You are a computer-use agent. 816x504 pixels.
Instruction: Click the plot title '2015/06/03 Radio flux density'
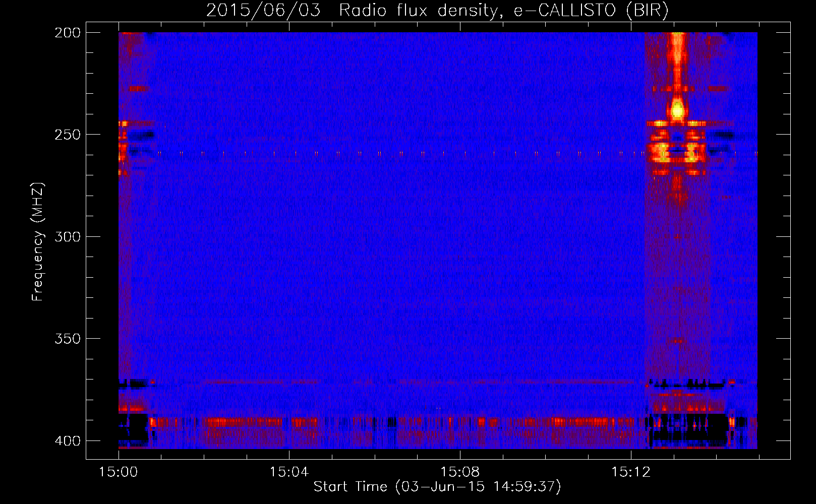tap(437, 11)
